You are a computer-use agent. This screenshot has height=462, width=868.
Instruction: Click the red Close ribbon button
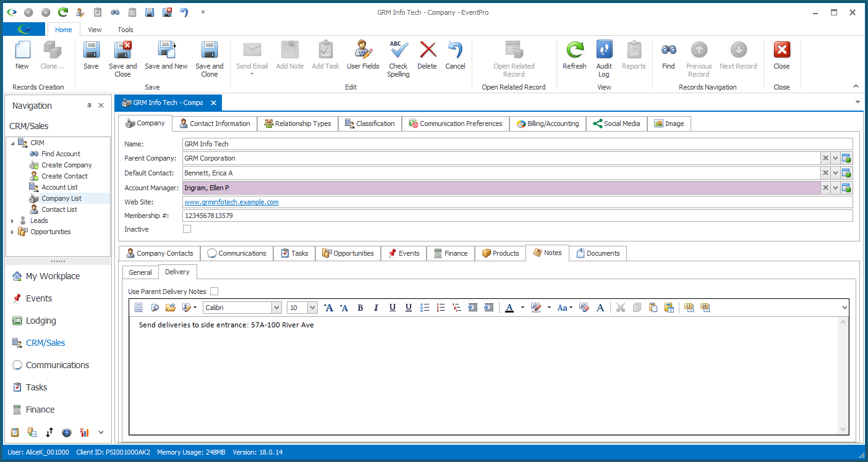coord(781,56)
